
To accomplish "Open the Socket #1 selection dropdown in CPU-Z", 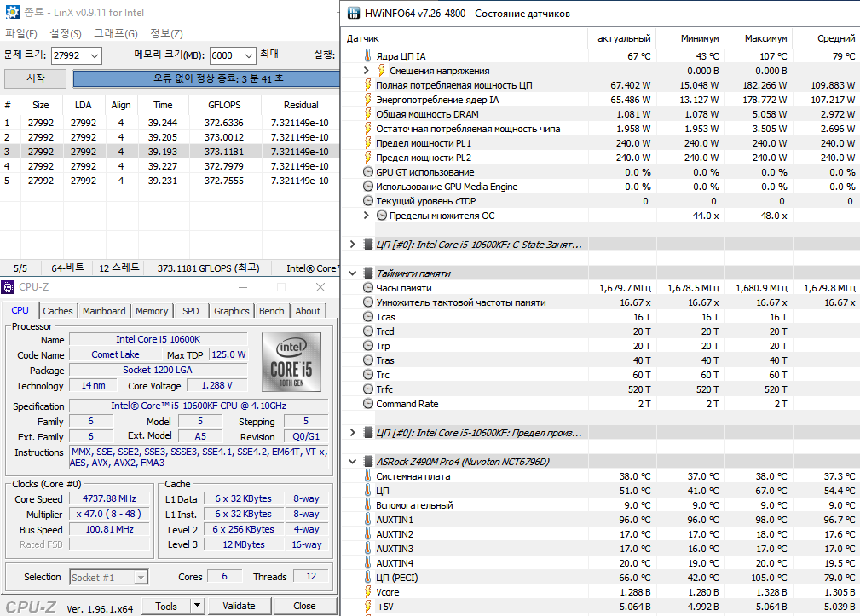I will pyautogui.click(x=141, y=577).
